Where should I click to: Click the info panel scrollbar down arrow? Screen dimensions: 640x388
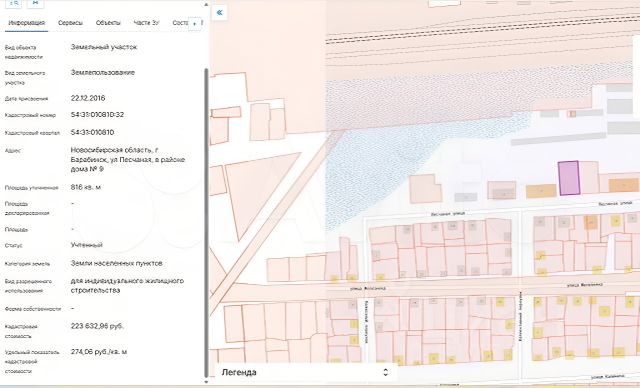click(x=206, y=382)
